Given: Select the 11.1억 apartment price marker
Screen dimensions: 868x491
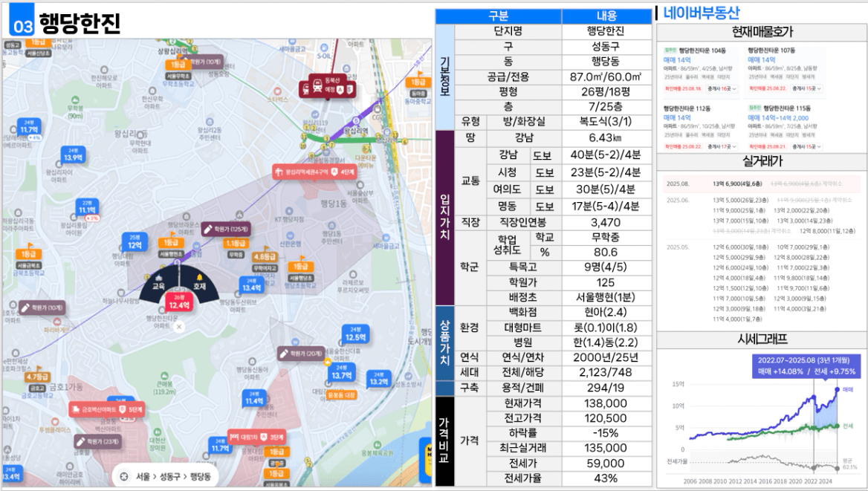Looking at the screenshot, I should [88, 207].
